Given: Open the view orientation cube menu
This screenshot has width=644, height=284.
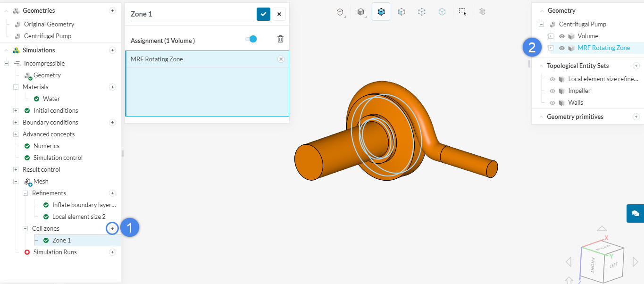Looking at the screenshot, I should coord(340,12).
